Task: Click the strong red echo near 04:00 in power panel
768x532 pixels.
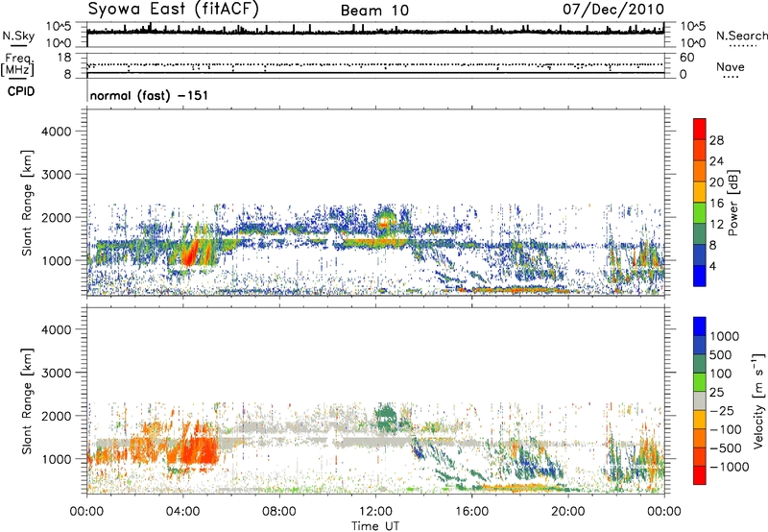Action: 189,253
